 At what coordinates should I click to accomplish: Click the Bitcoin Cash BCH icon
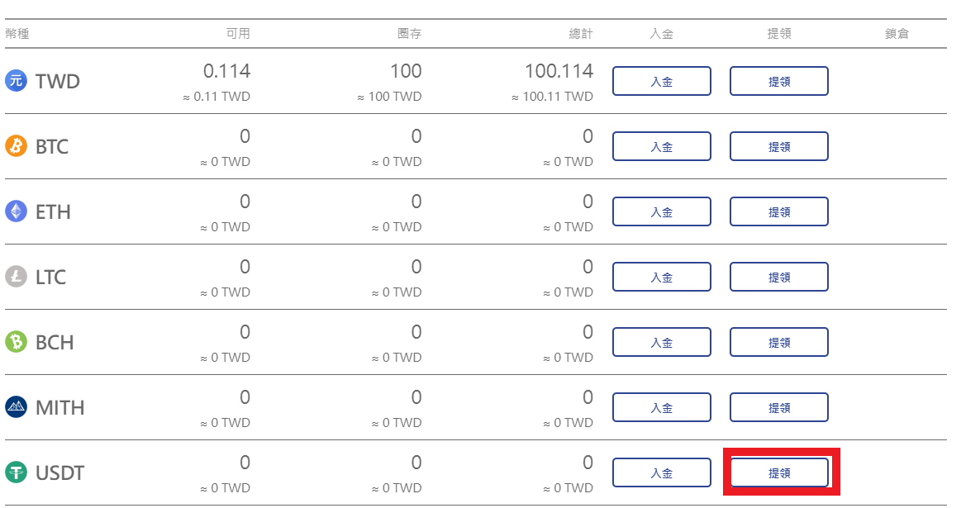pos(16,342)
